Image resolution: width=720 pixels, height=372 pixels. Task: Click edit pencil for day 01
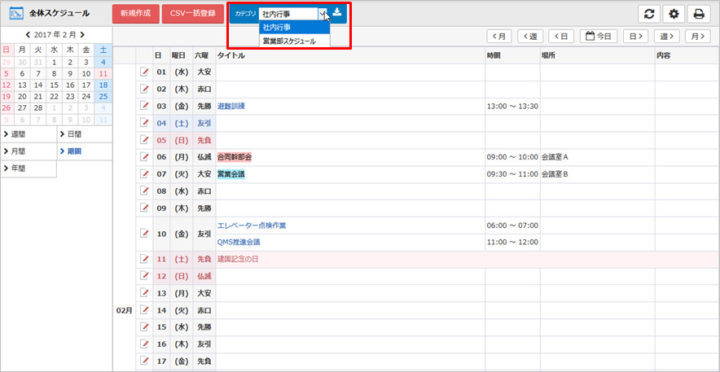144,72
